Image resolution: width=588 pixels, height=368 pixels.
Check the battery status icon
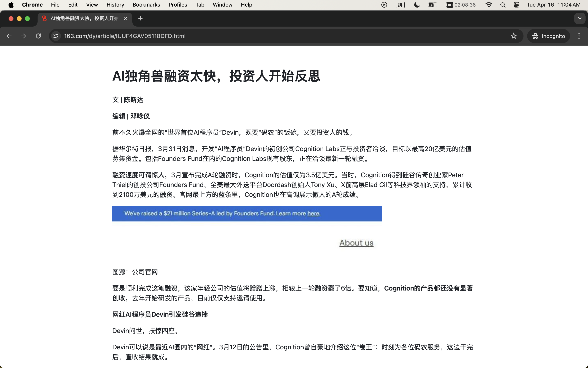[433, 5]
